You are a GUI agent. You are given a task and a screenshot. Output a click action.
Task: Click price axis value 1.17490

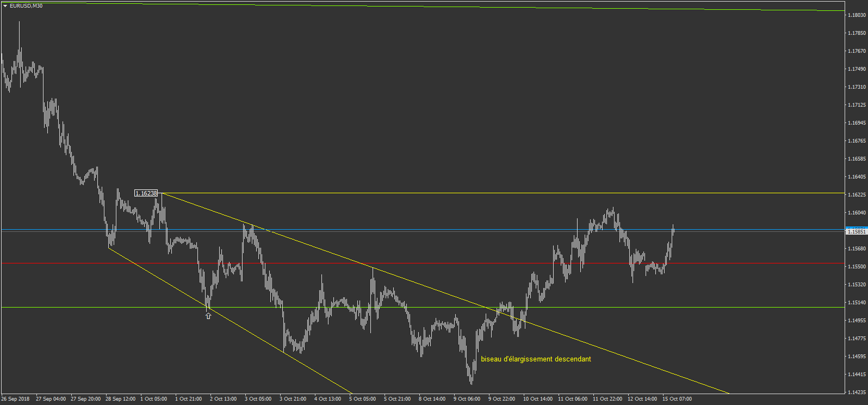(x=857, y=69)
